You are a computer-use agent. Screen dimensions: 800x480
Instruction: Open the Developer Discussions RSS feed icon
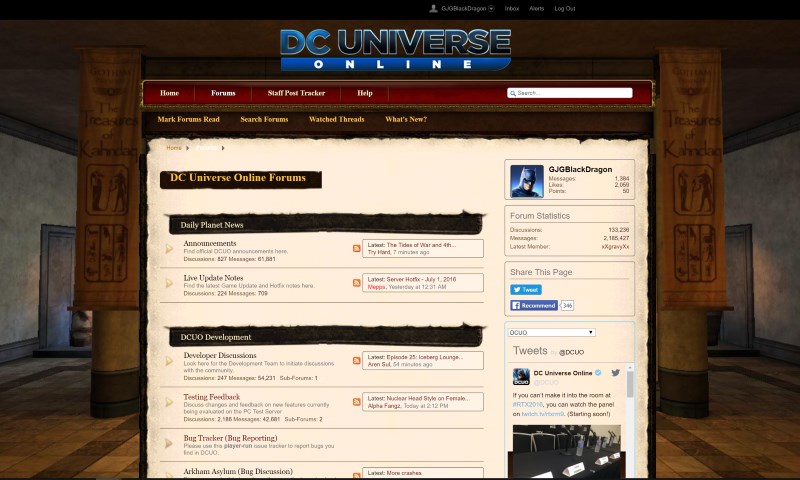[x=357, y=361]
